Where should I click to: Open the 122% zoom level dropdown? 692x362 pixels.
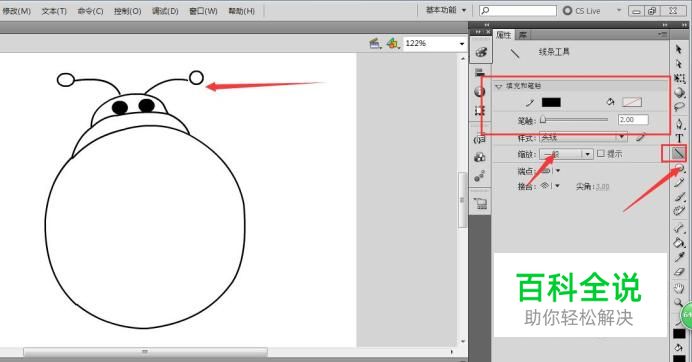click(x=462, y=43)
